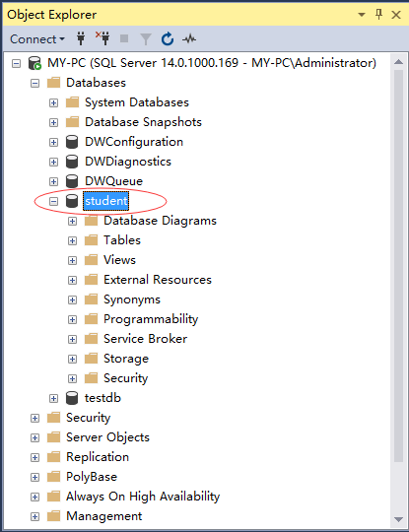
Task: Expand the Tables folder
Action: 72,241
